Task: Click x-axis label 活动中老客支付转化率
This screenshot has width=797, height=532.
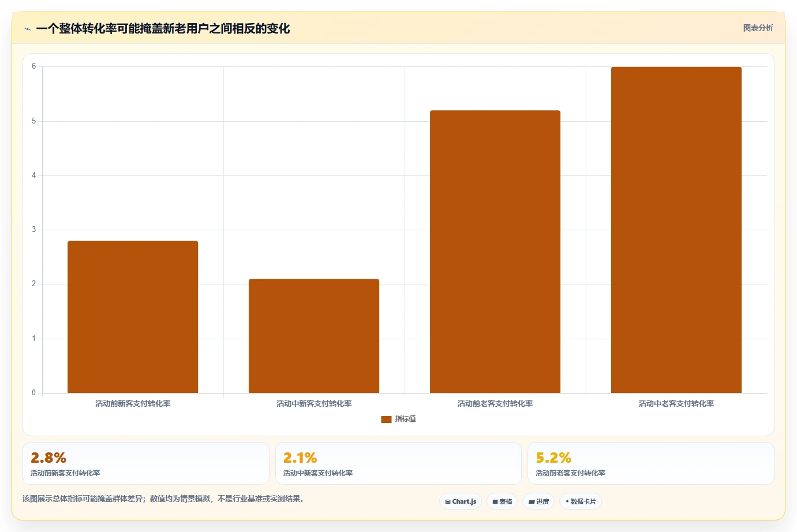Action: click(676, 403)
